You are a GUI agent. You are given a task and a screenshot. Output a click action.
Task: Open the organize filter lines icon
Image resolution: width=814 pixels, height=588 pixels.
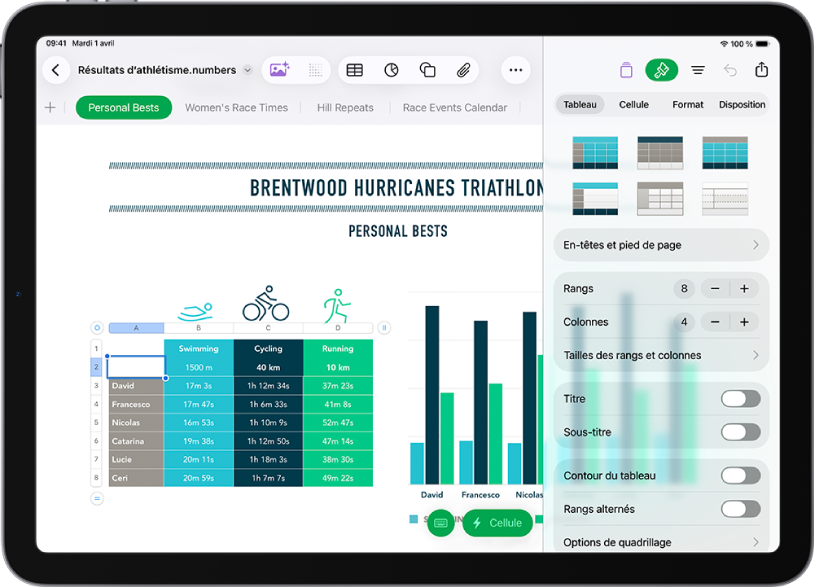point(698,70)
